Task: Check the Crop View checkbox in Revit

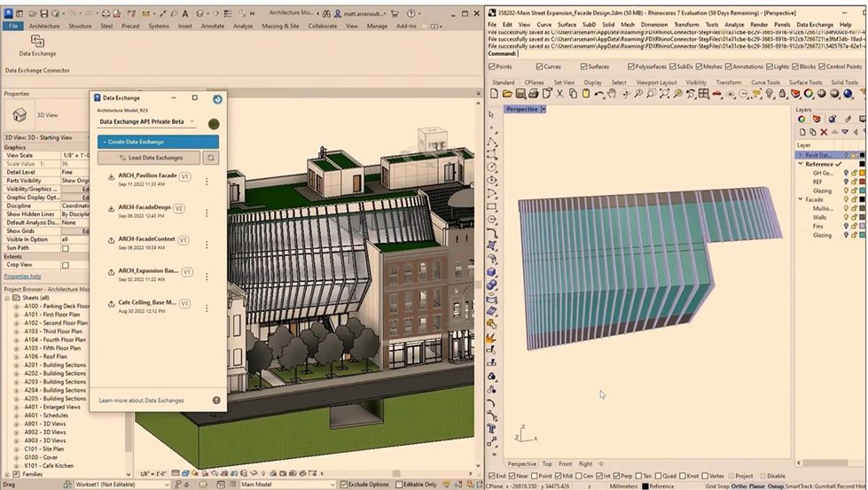Action: pos(66,266)
